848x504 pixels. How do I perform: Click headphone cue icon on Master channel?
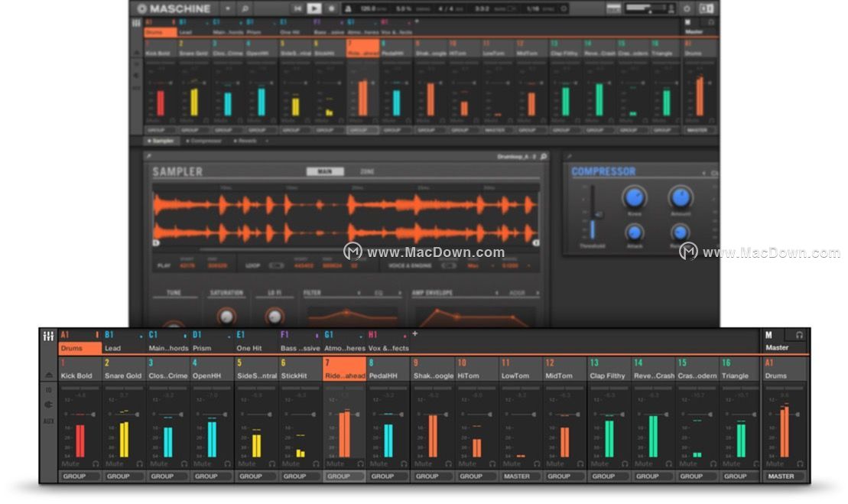pyautogui.click(x=799, y=335)
